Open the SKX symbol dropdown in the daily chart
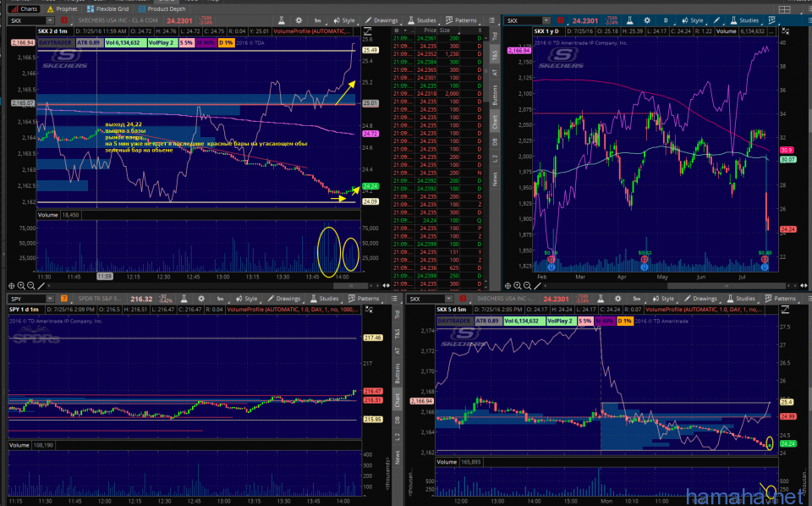This screenshot has height=506, width=812. coord(546,20)
